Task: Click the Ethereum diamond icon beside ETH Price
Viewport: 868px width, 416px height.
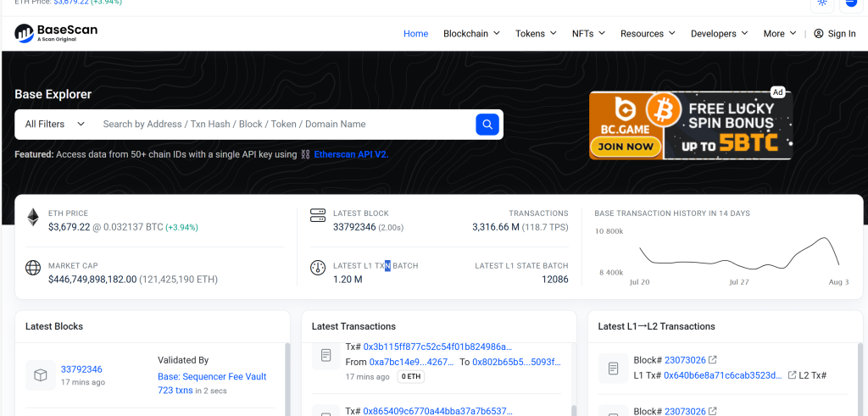Action: coord(33,218)
